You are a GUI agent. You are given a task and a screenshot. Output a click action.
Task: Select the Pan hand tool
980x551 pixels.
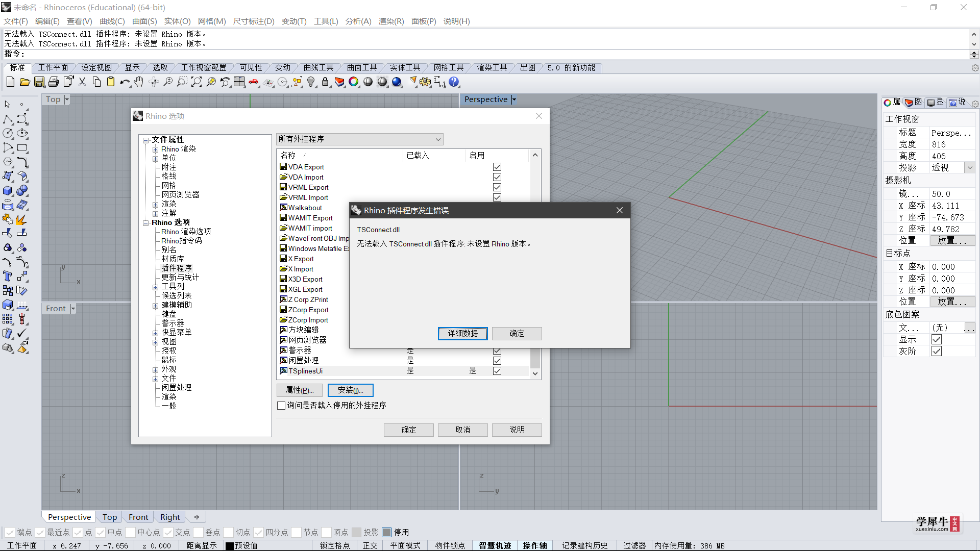click(139, 82)
